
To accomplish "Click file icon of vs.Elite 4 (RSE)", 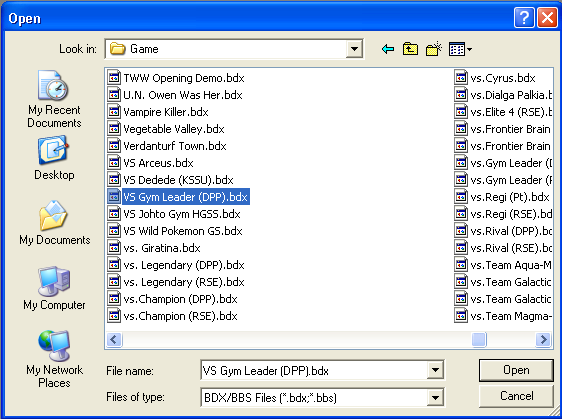I will 461,111.
